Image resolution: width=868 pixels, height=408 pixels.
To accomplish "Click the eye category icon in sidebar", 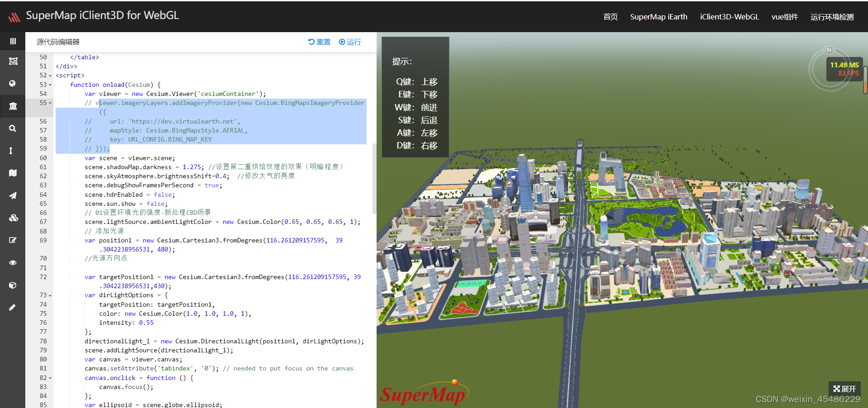I will click(13, 262).
